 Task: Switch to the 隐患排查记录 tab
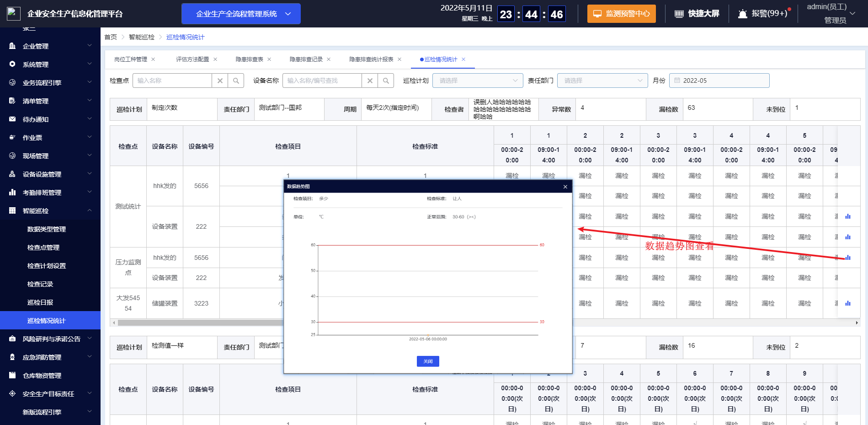coord(306,59)
